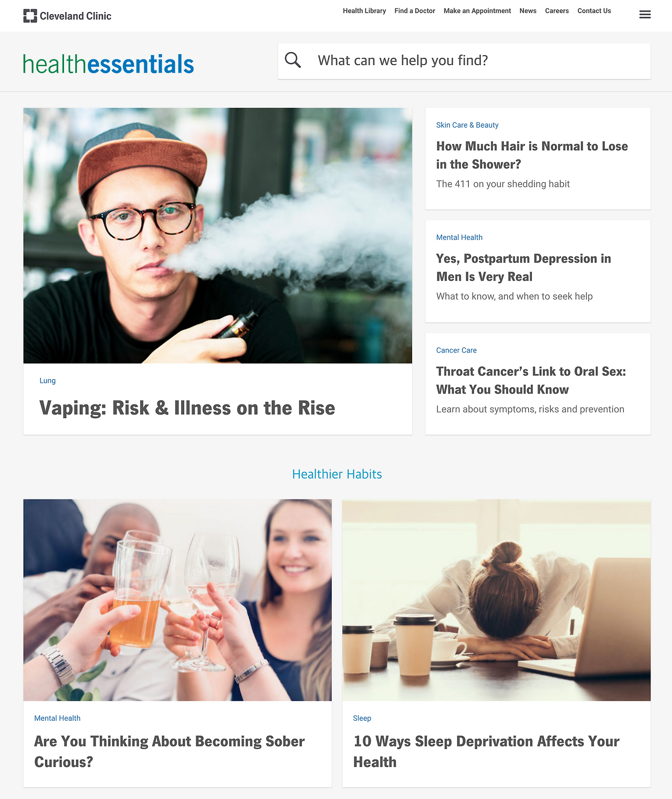Screen dimensions: 672x799
Task: Read '10 Ways Sleep Deprivation Affects Your Health'
Action: pos(486,752)
